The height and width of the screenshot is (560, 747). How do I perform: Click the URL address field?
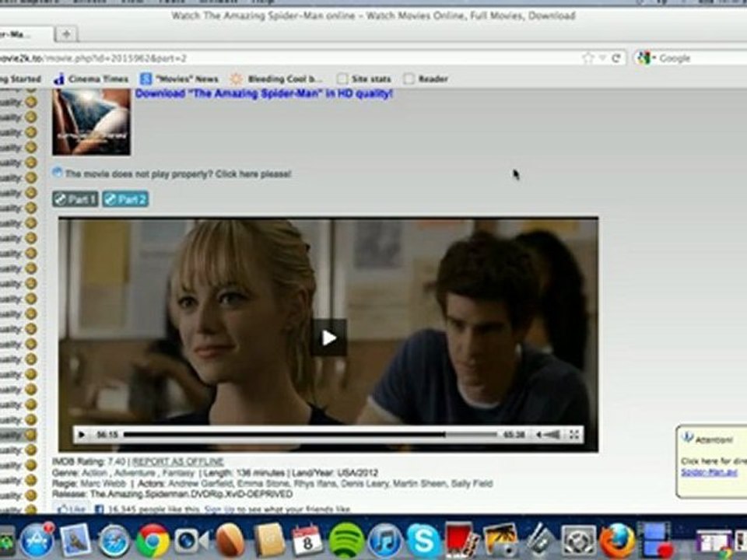(x=286, y=58)
